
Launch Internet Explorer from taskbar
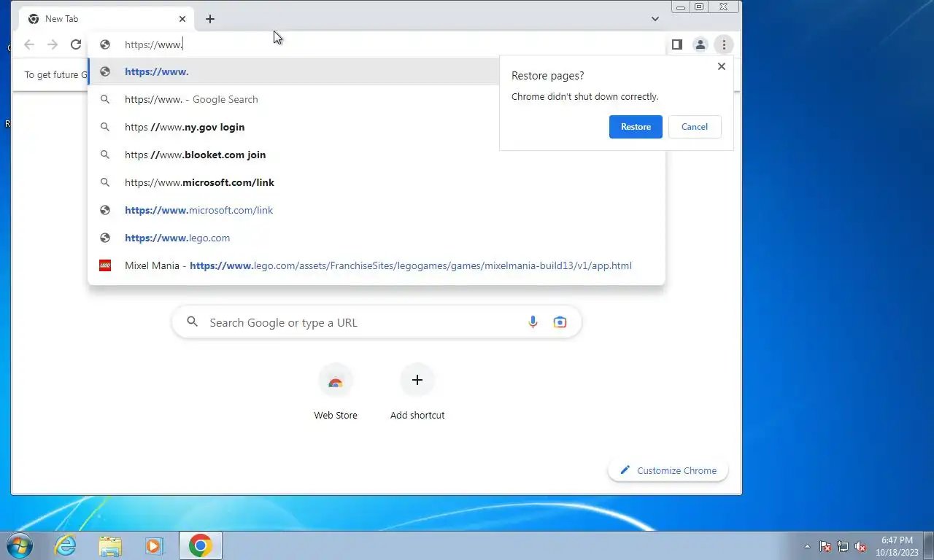66,545
